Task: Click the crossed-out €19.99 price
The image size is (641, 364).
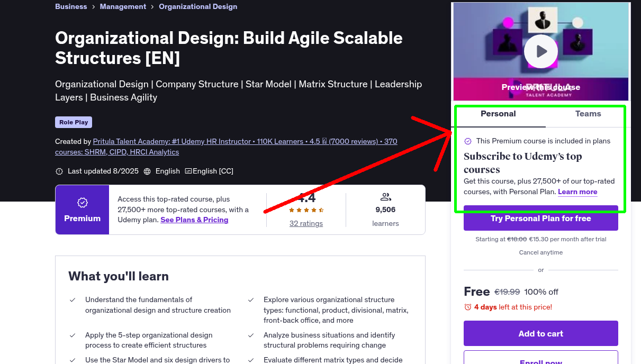Action: pos(507,292)
